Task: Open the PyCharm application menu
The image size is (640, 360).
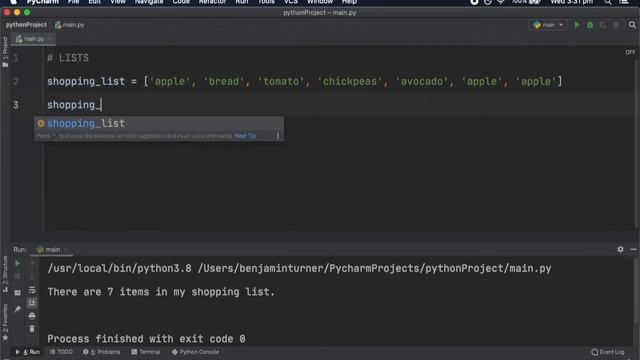Action: (x=42, y=2)
